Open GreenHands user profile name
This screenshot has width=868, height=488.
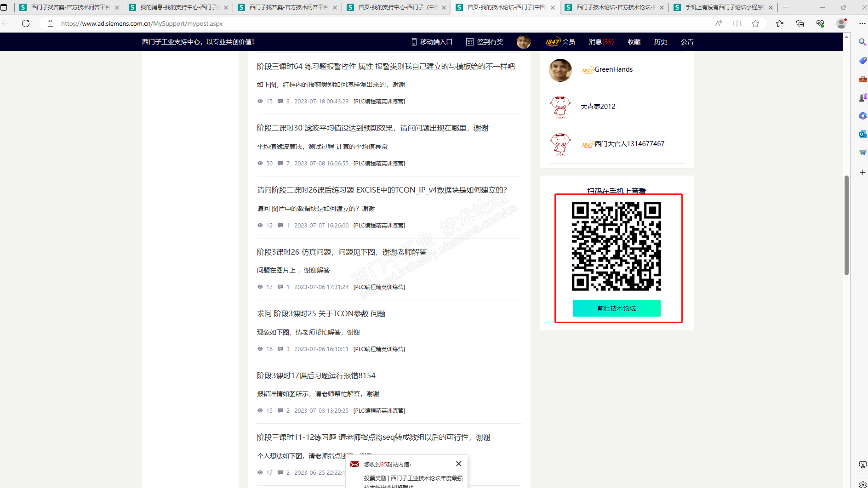click(x=613, y=69)
